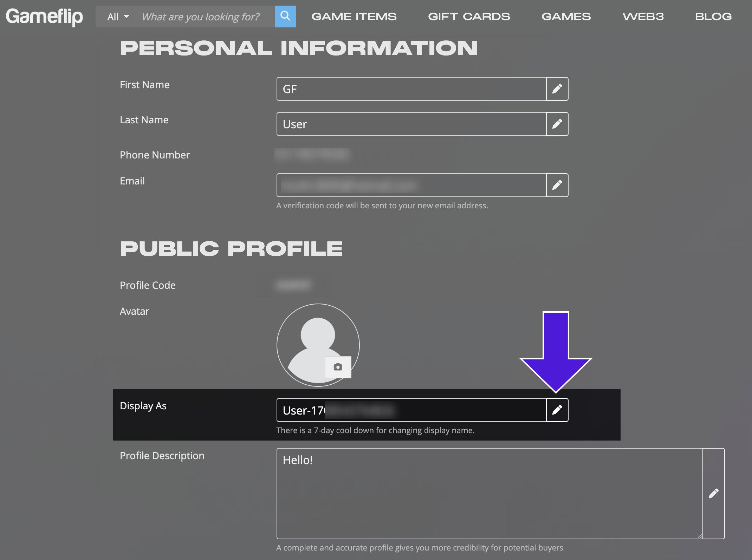Image resolution: width=752 pixels, height=560 pixels.
Task: Edit First Name with pencil icon
Action: pos(557,89)
